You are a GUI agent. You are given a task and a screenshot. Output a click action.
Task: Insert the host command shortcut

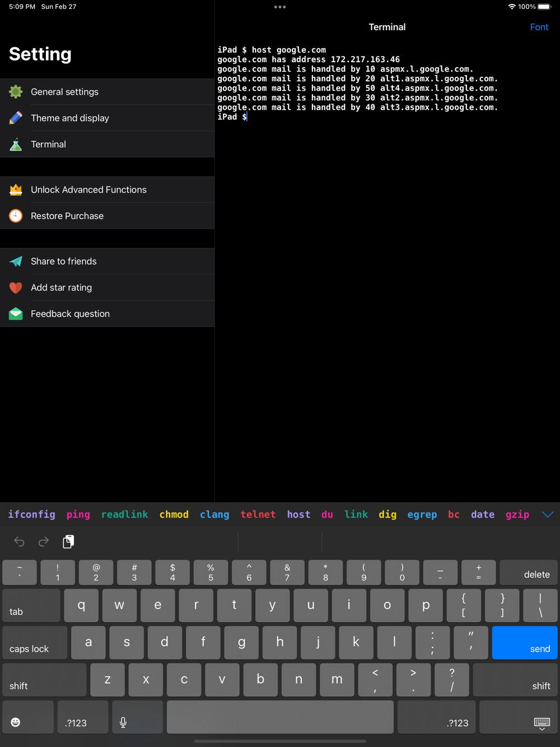(299, 514)
